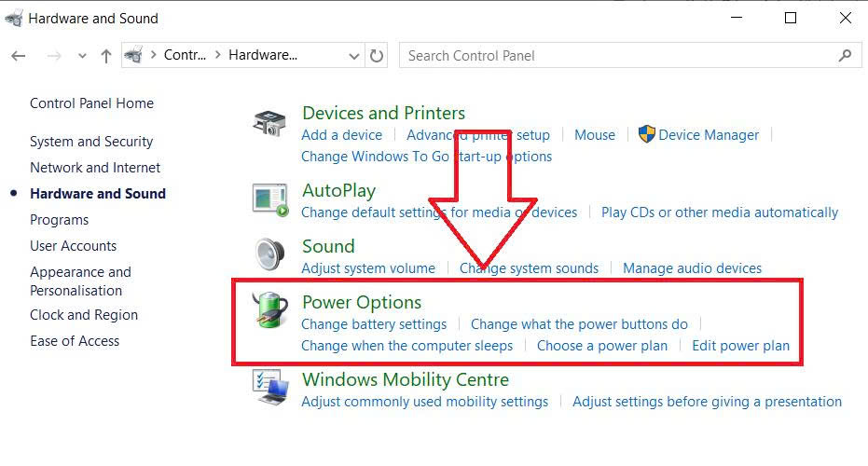Click the AutoPlay icon
Image resolution: width=868 pixels, height=466 pixels.
[270, 199]
